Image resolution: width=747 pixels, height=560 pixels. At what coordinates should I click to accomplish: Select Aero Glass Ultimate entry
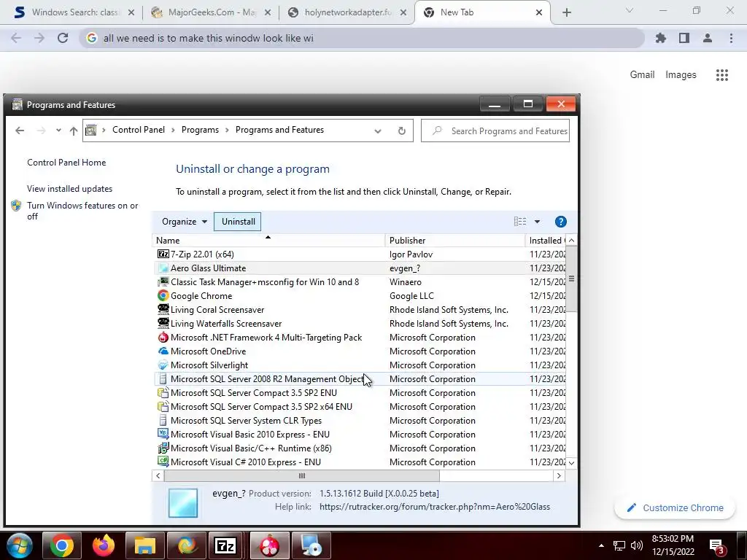coord(360,268)
